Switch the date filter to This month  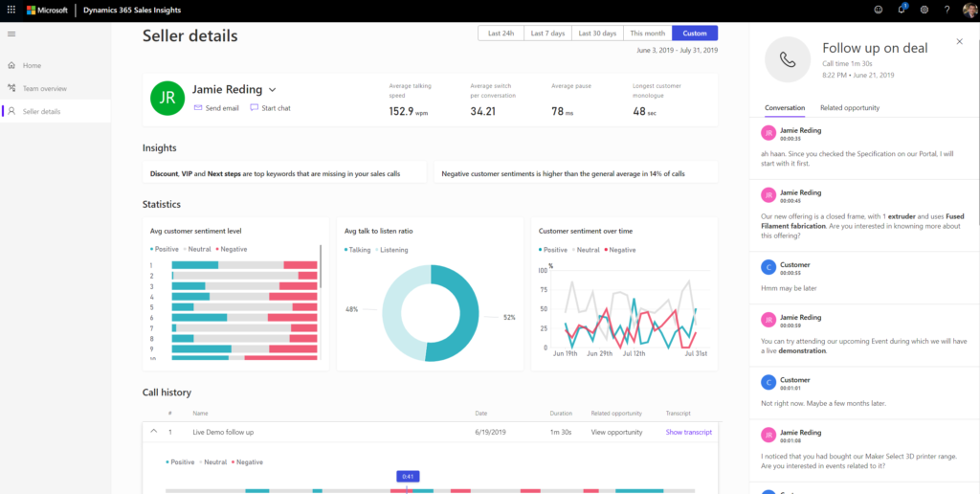pos(648,34)
